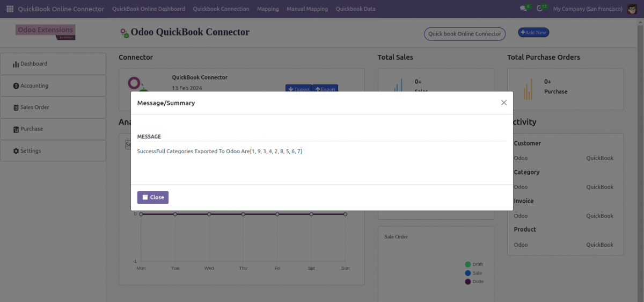The width and height of the screenshot is (644, 302).
Task: Click QuickBook in the Product row
Action: (599, 245)
